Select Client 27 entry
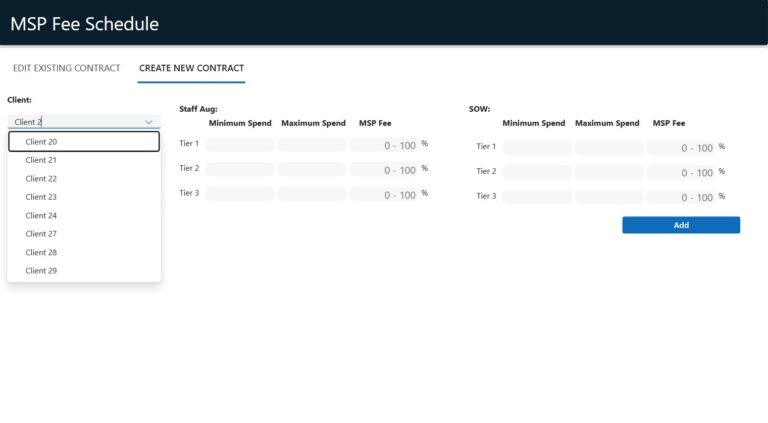 pyautogui.click(x=84, y=234)
